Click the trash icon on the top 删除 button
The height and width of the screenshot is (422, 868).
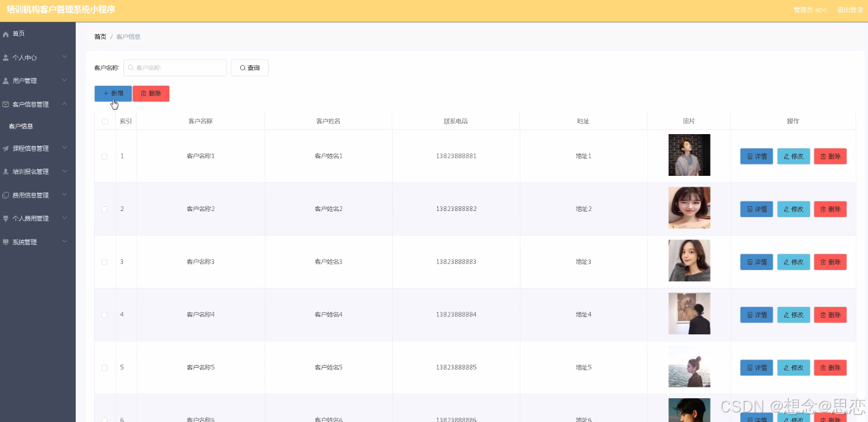click(144, 94)
